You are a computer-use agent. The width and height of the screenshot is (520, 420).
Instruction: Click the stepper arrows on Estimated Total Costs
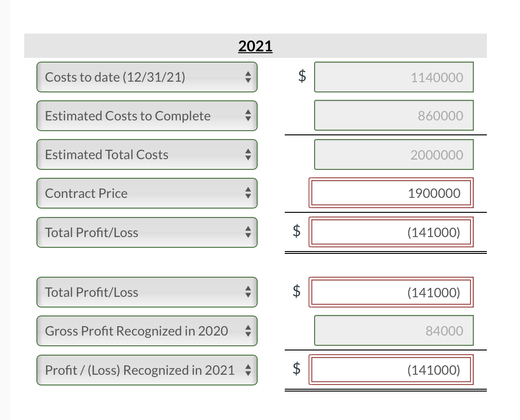(249, 154)
